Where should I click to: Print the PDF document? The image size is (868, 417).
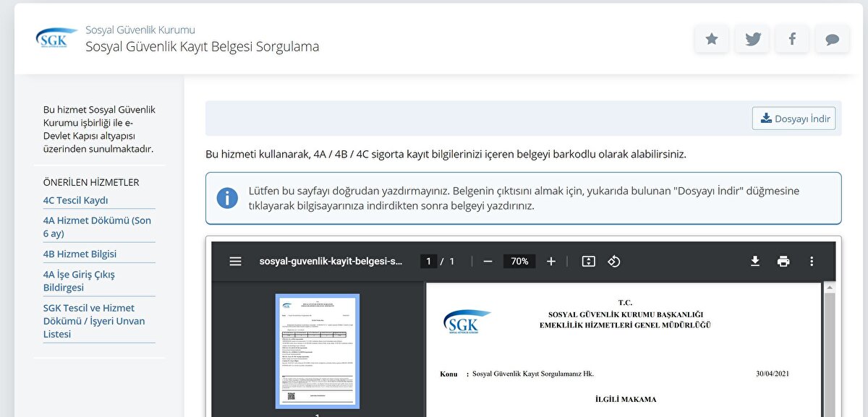783,262
